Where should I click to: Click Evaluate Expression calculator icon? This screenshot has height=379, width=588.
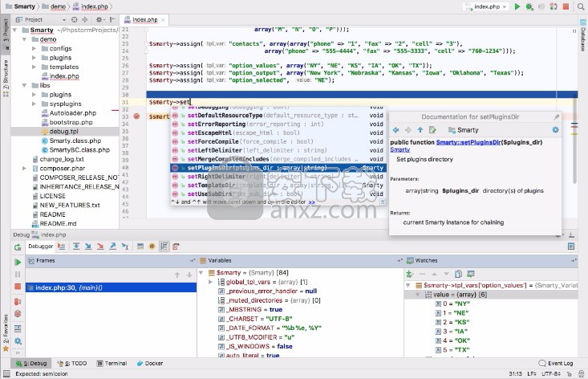pos(140,247)
